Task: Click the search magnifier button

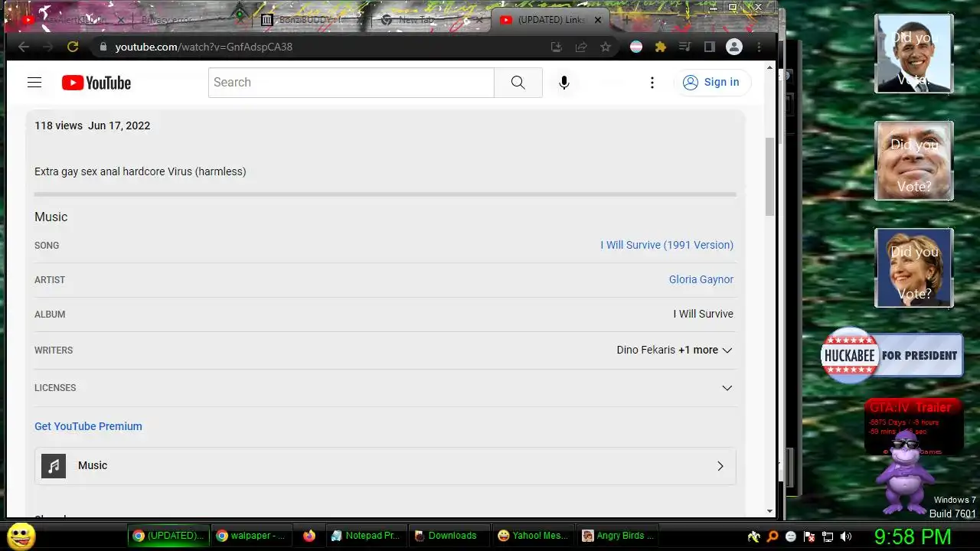Action: [518, 83]
